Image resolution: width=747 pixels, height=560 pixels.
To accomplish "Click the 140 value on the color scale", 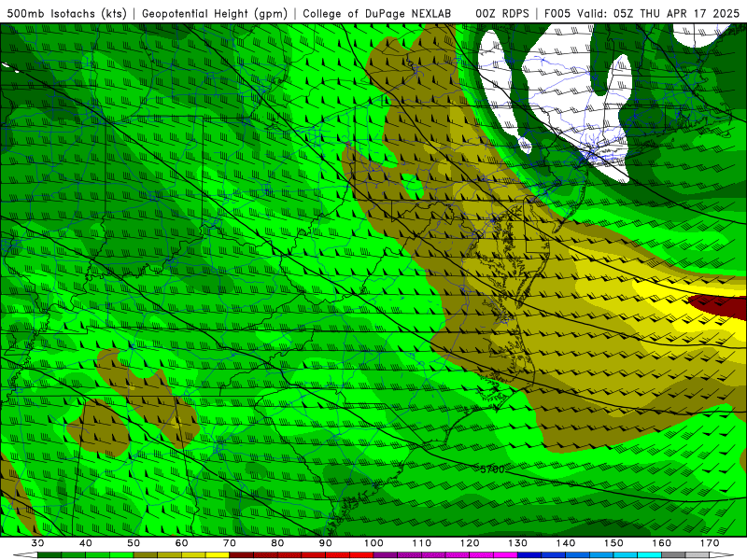I will [566, 543].
